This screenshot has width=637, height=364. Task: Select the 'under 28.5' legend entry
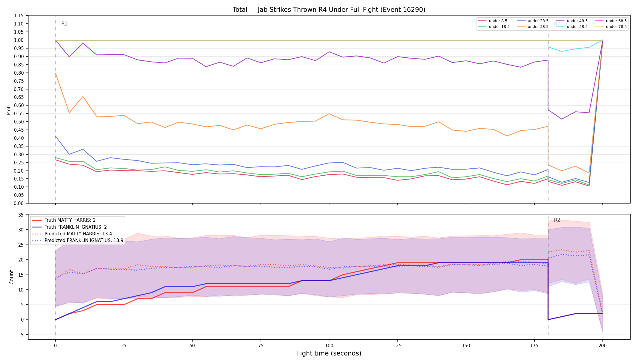tap(533, 21)
